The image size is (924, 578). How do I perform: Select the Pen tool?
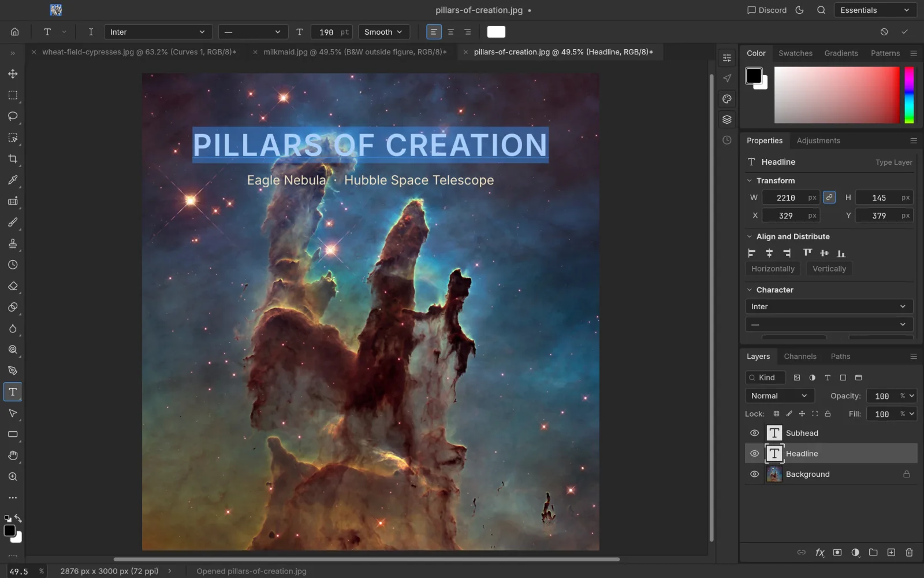click(13, 370)
